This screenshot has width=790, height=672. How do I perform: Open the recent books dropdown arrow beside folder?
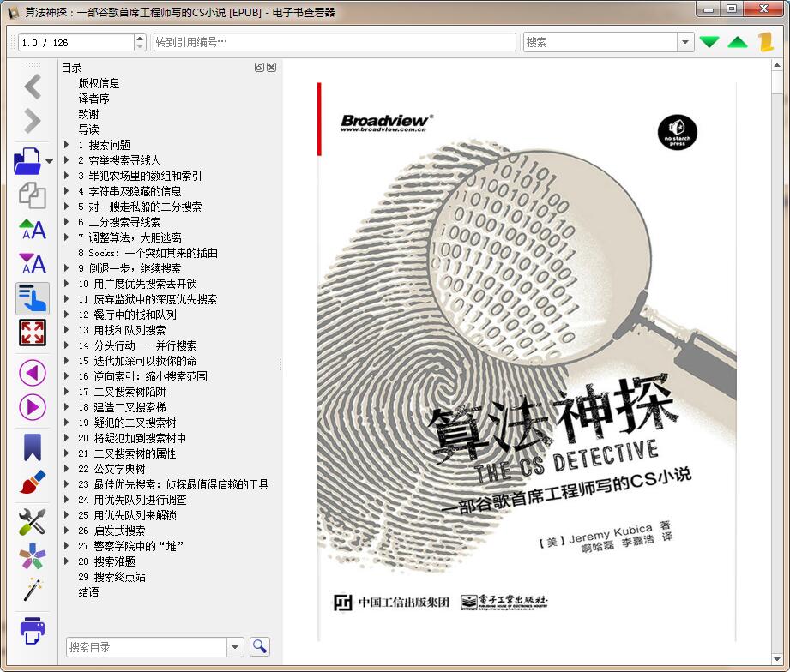50,162
